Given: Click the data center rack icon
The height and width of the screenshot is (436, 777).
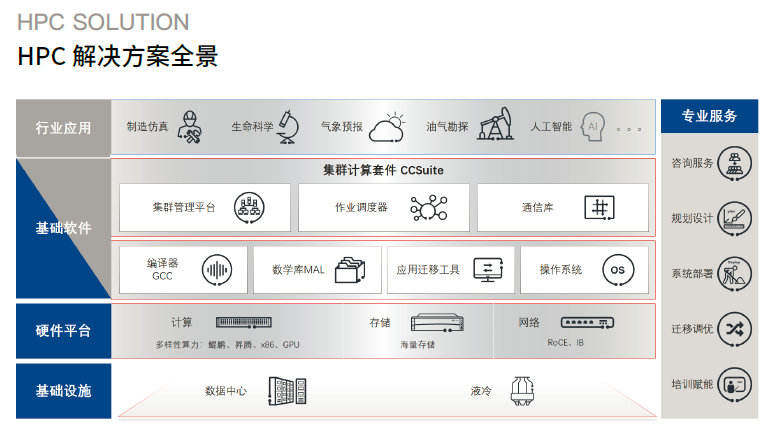Looking at the screenshot, I should point(286,391).
